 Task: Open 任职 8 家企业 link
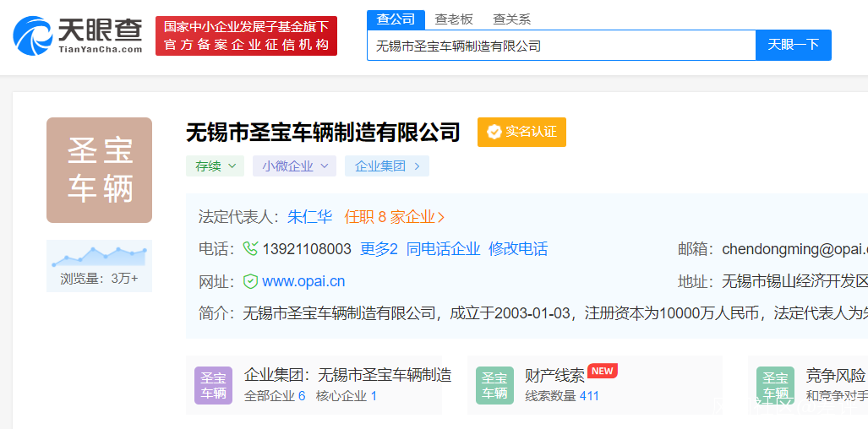[x=394, y=217]
